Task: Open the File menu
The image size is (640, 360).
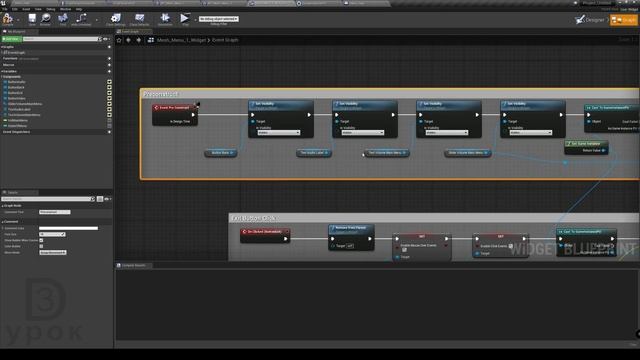Action: pyautogui.click(x=5, y=9)
